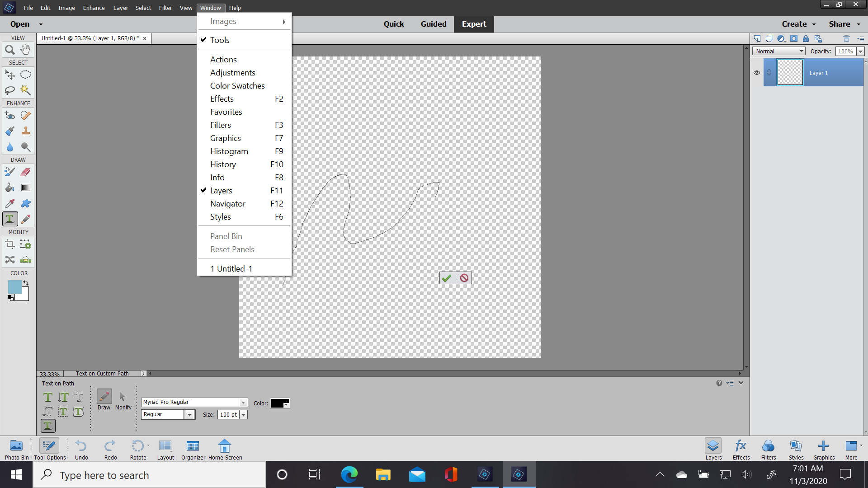
Task: Select the Zoom tool
Action: tap(10, 50)
